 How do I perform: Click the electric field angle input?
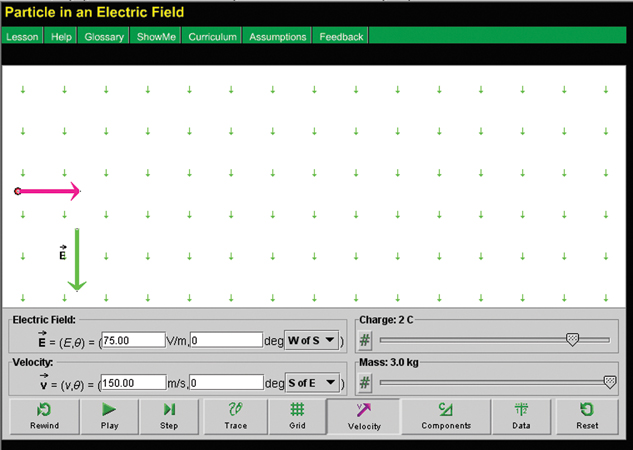click(226, 340)
